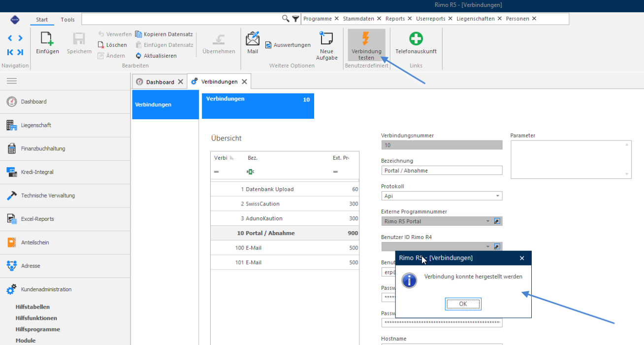Open Auswertungen in the ribbon
The image size is (644, 345).
point(288,45)
